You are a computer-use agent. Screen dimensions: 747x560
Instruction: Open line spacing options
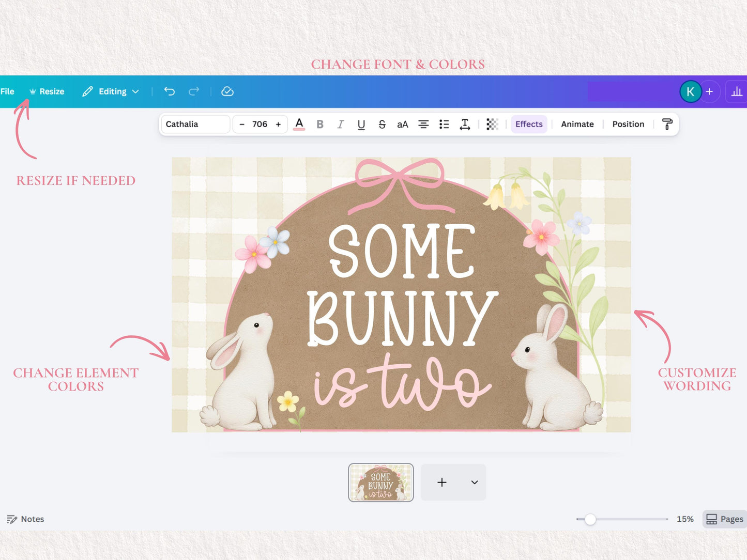465,124
